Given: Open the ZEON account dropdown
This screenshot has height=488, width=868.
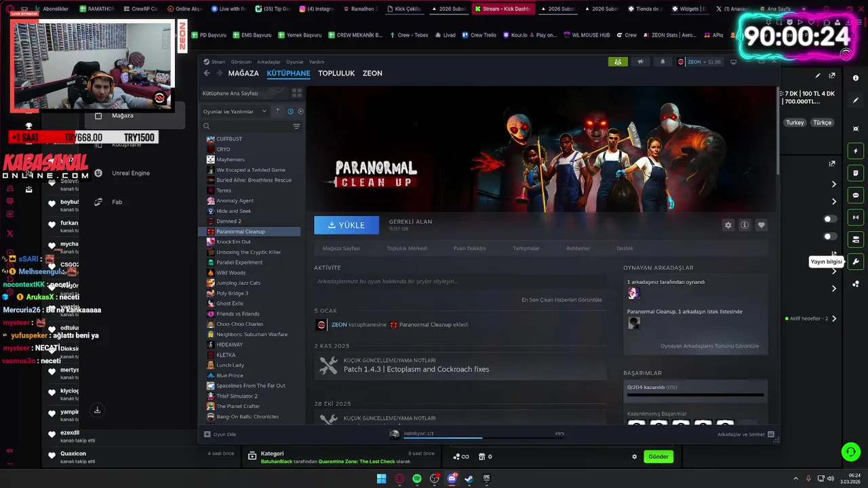Looking at the screenshot, I should [698, 62].
